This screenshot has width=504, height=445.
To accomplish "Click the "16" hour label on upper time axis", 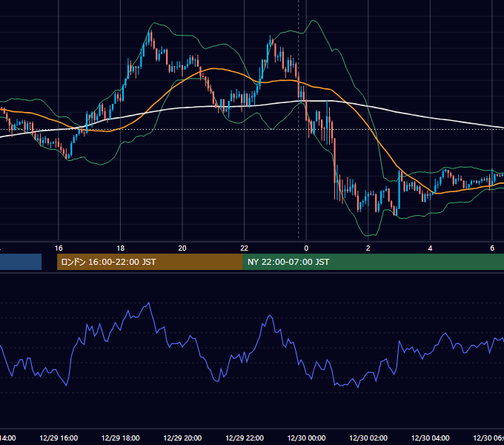I will click(59, 248).
